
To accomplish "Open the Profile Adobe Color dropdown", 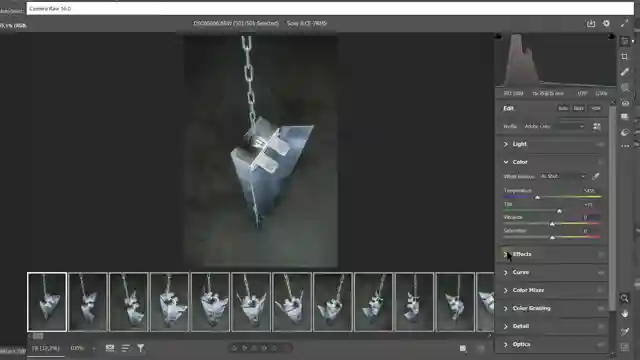I will (x=554, y=127).
